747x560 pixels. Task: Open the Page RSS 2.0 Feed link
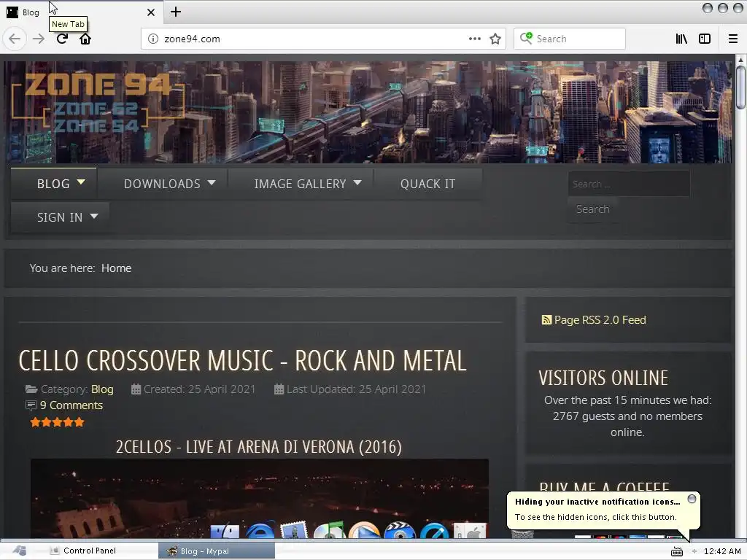600,320
